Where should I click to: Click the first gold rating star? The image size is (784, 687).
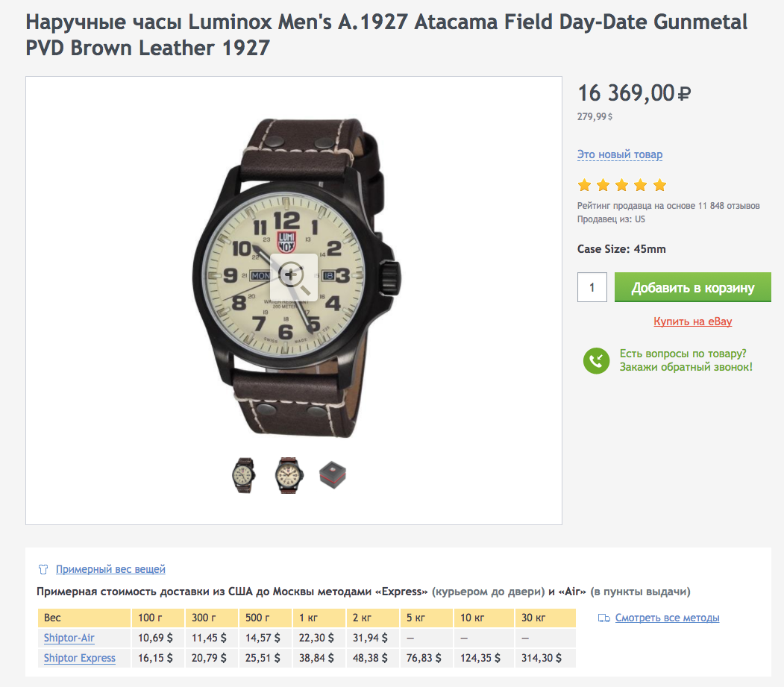pos(584,185)
